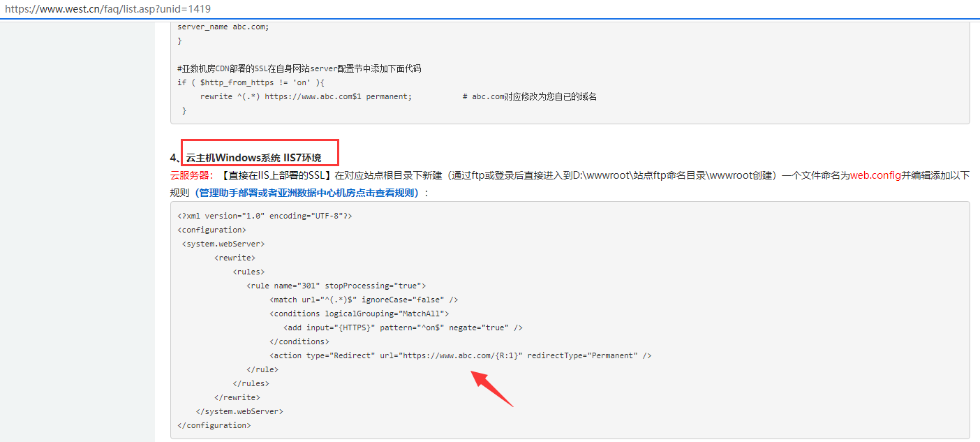
Task: Click the #亚数机房CDN部署 comment line
Action: 299,68
